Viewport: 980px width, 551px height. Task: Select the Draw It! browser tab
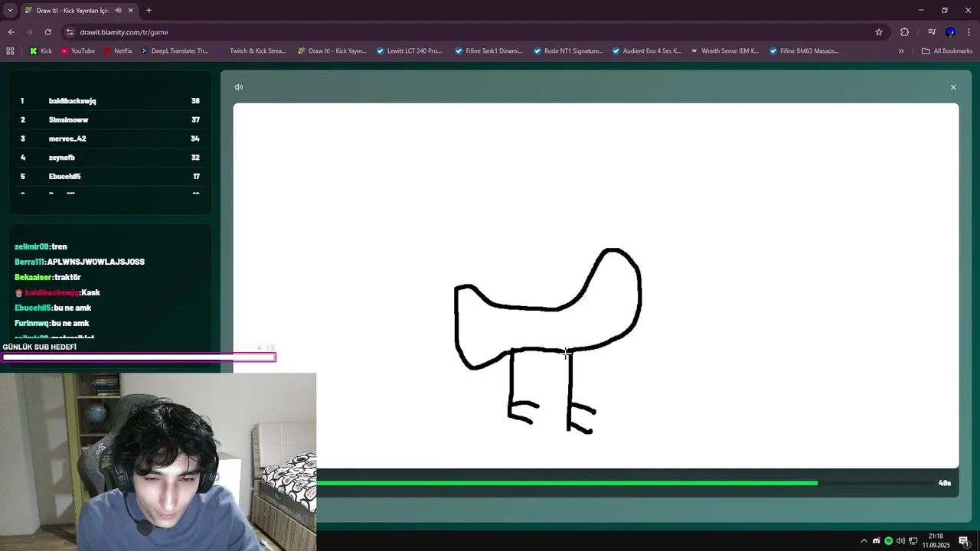79,11
